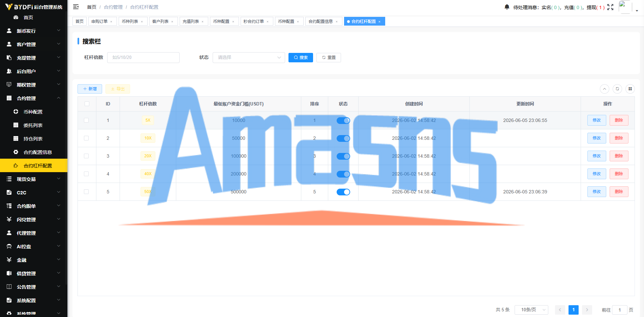Close the active 合约杠杆配置 tab
The width and height of the screenshot is (644, 317).
[x=379, y=22]
